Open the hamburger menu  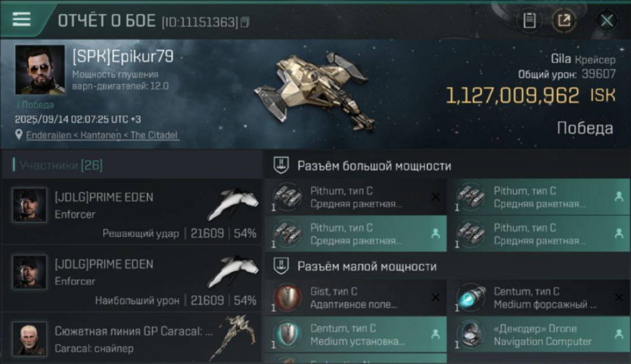pyautogui.click(x=21, y=19)
